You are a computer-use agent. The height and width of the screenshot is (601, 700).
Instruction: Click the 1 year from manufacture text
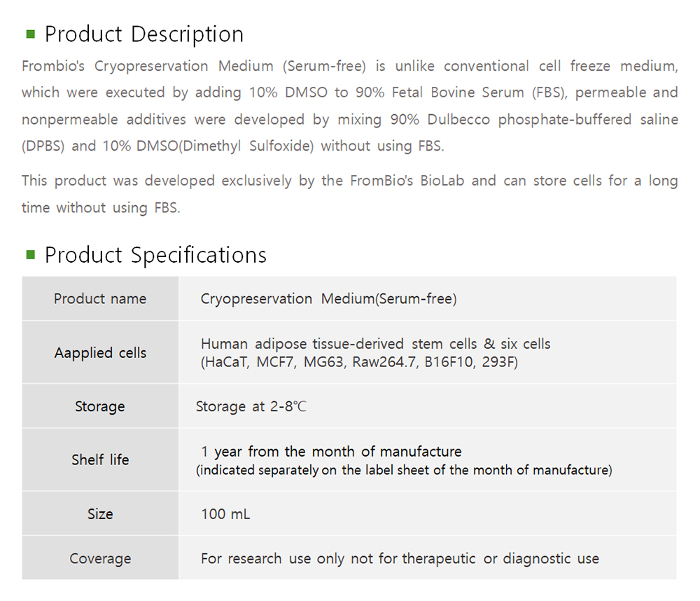[x=331, y=452]
